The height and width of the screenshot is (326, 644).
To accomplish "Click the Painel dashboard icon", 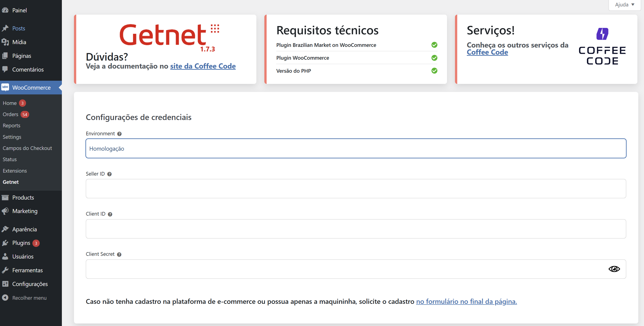I will (5, 10).
